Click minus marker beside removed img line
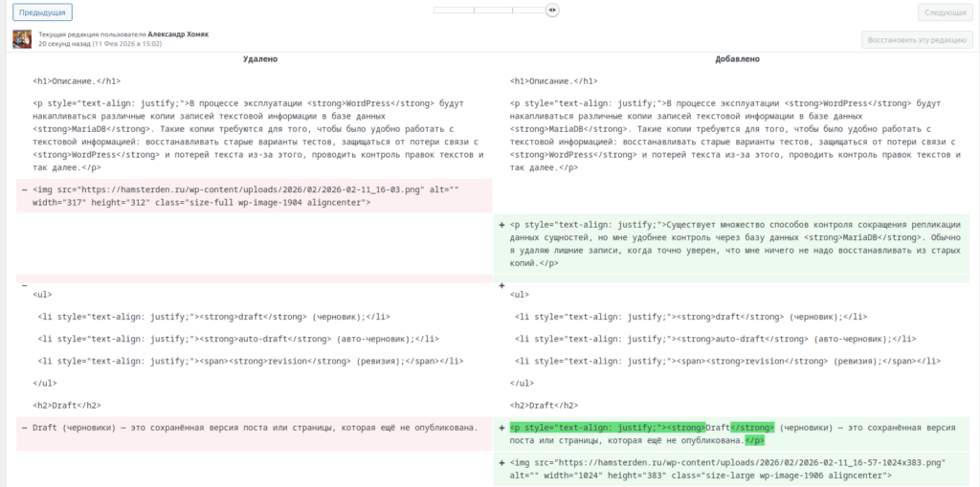 tap(24, 189)
